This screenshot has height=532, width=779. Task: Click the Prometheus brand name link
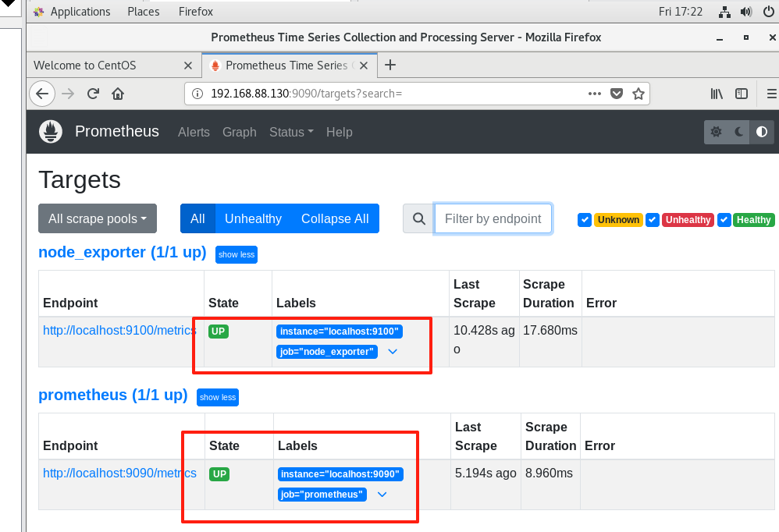coord(117,131)
